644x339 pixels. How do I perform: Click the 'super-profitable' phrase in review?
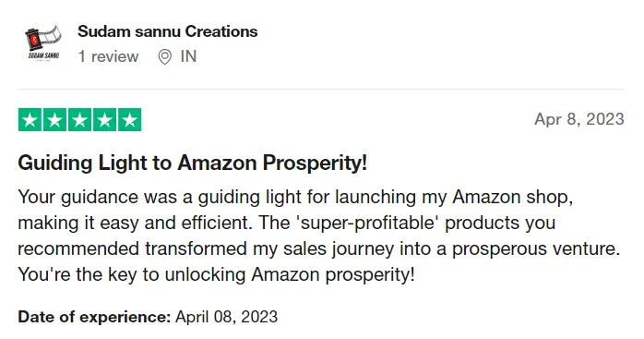point(367,223)
